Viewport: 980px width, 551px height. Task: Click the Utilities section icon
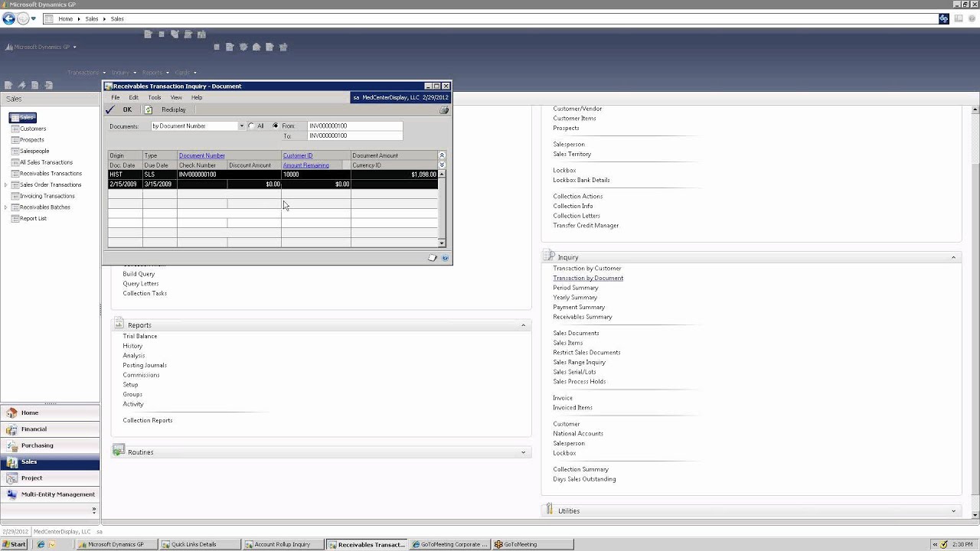click(x=549, y=510)
